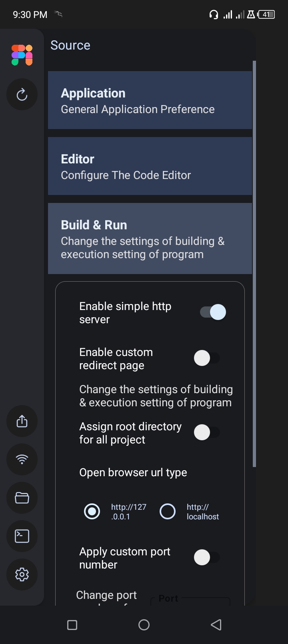The image size is (288, 644).
Task: Click the colorful app logo icon
Action: pyautogui.click(x=22, y=55)
